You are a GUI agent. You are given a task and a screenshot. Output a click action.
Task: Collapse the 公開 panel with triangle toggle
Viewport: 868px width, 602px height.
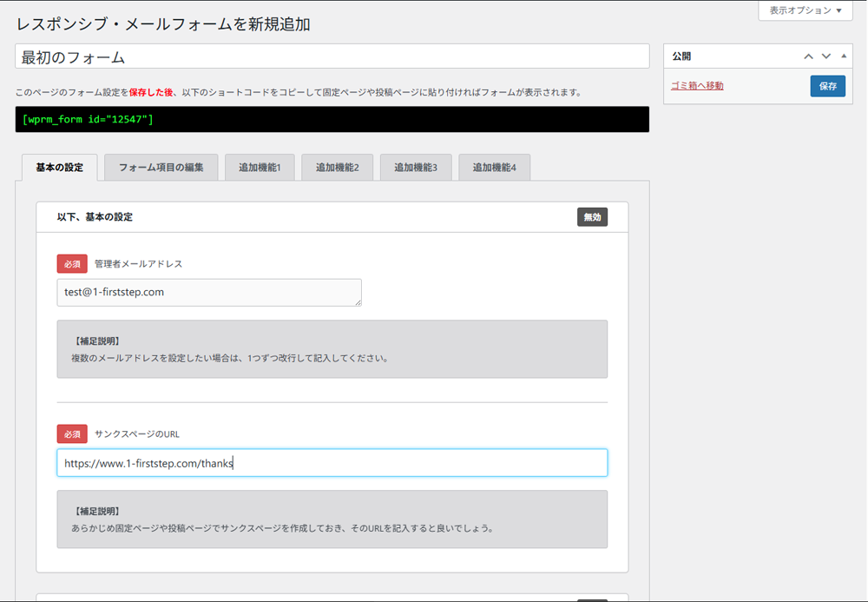coord(844,56)
